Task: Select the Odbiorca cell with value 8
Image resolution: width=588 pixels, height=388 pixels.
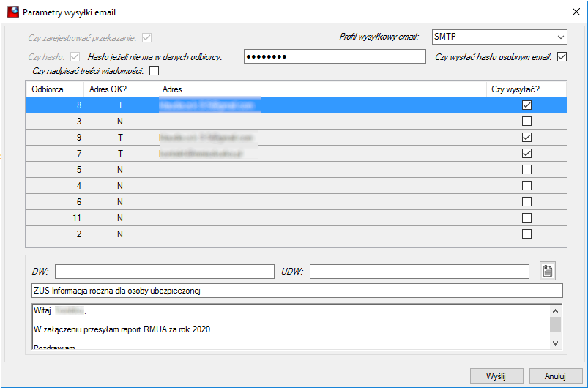Action: tap(54, 105)
